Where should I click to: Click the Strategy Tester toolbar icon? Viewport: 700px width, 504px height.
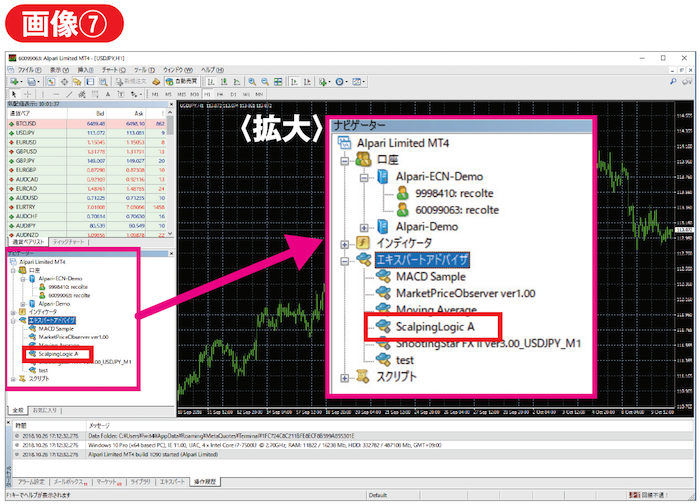[103, 82]
